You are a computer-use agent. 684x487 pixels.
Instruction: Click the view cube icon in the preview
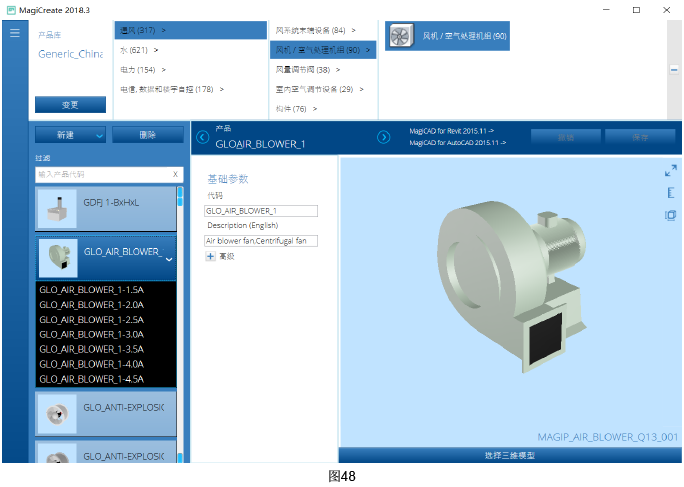point(670,215)
